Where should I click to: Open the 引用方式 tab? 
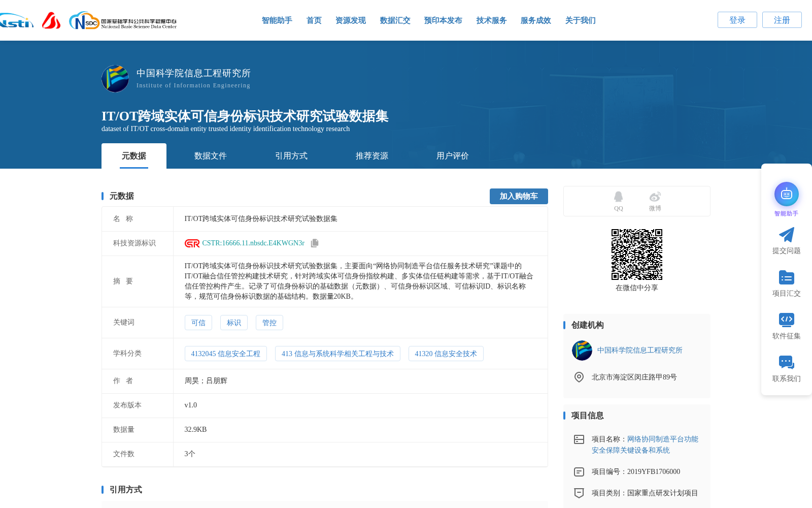[291, 156]
